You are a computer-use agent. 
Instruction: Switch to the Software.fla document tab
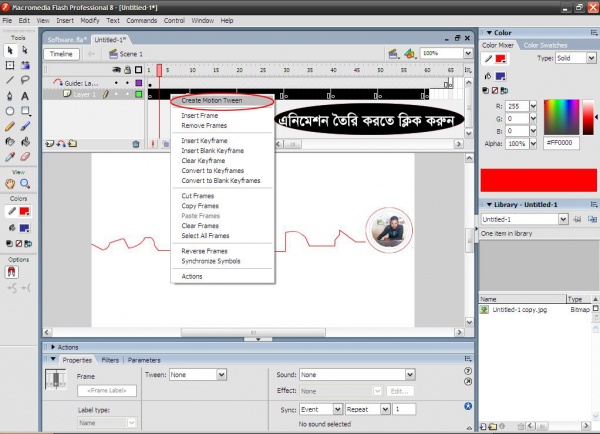click(67, 40)
